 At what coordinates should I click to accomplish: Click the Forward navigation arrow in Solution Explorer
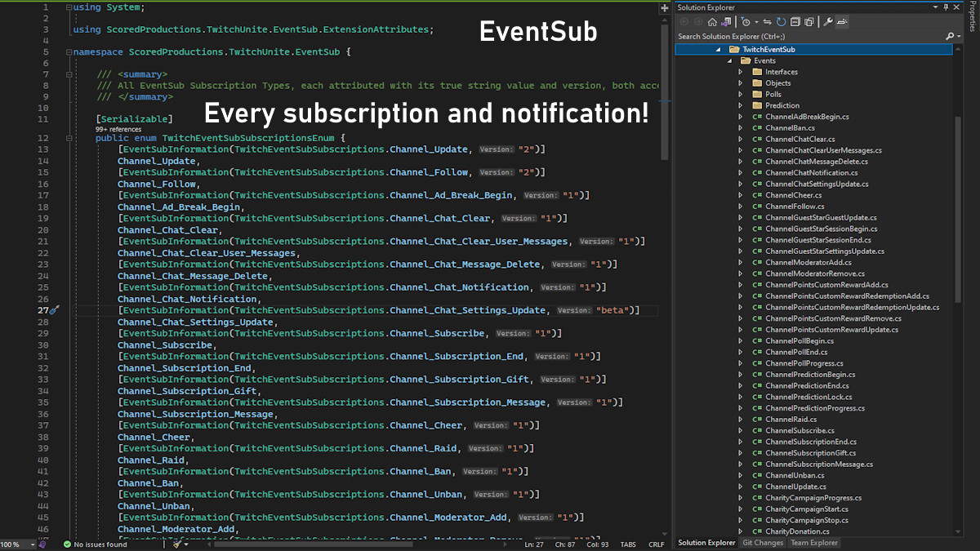[x=698, y=22]
